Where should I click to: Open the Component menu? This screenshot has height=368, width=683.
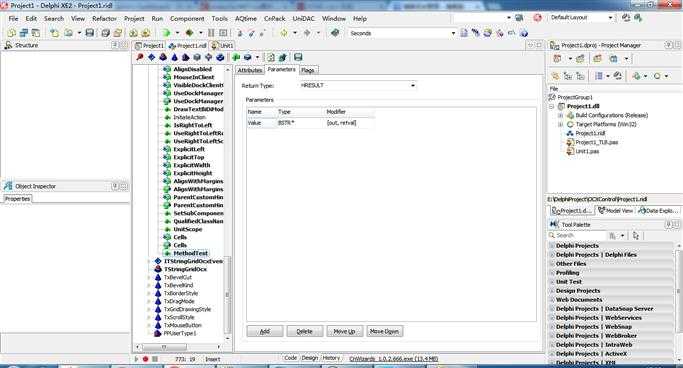(187, 19)
